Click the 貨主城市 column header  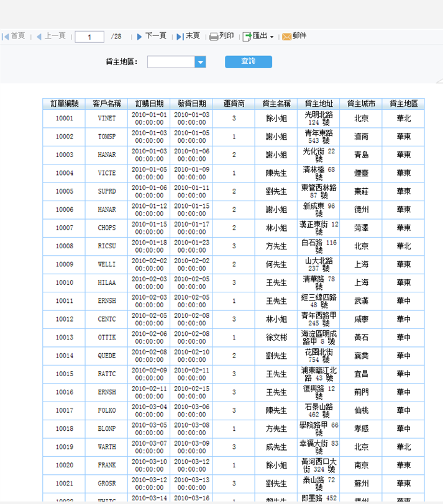point(361,104)
